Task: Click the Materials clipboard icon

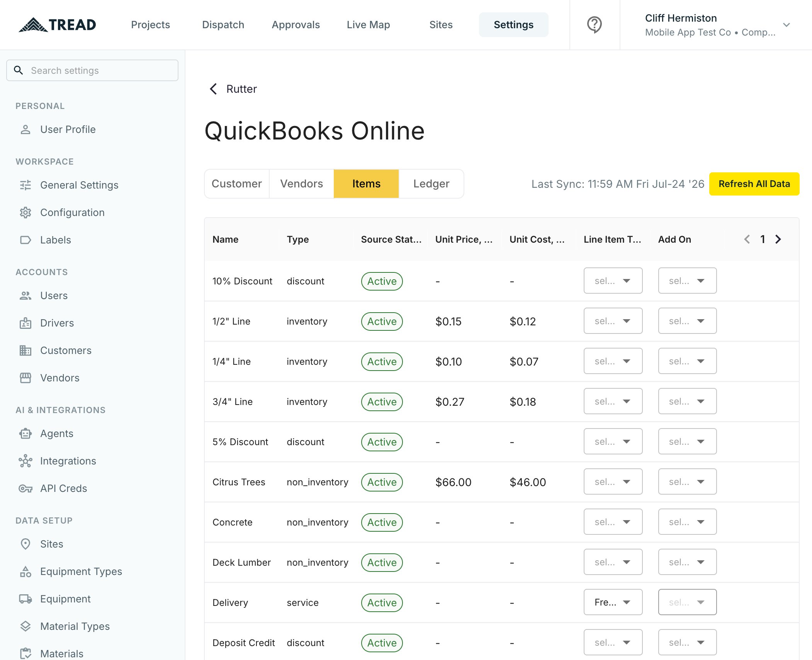Action: (25, 653)
